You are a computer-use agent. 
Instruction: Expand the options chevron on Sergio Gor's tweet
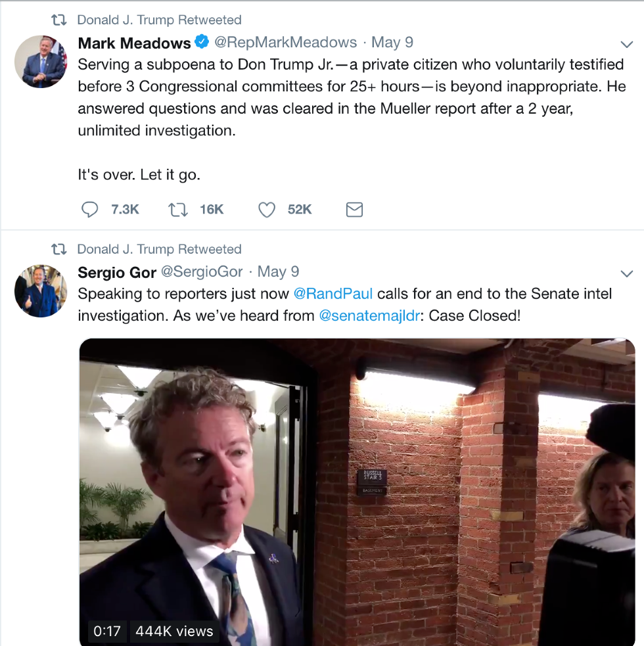(x=626, y=273)
